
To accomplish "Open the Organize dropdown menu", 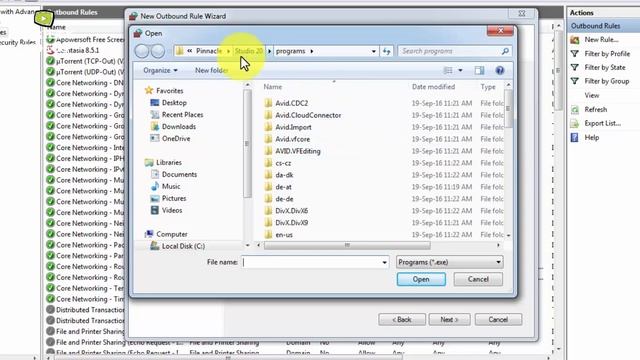I will (160, 70).
